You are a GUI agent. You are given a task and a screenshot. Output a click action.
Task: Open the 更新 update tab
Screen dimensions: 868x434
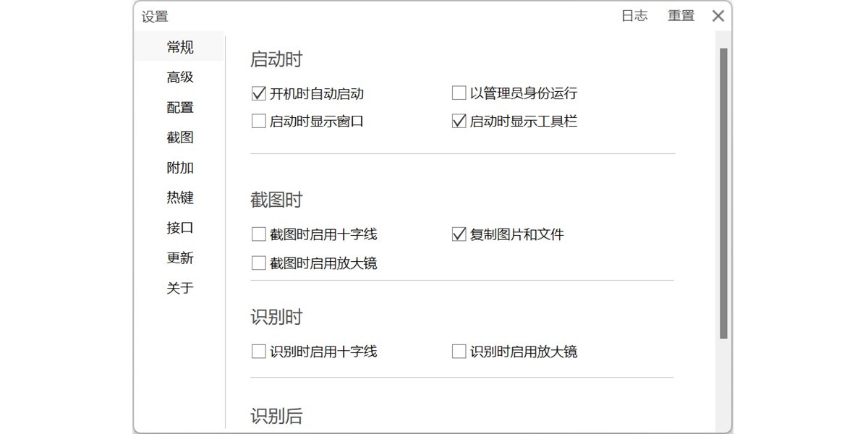(x=180, y=258)
